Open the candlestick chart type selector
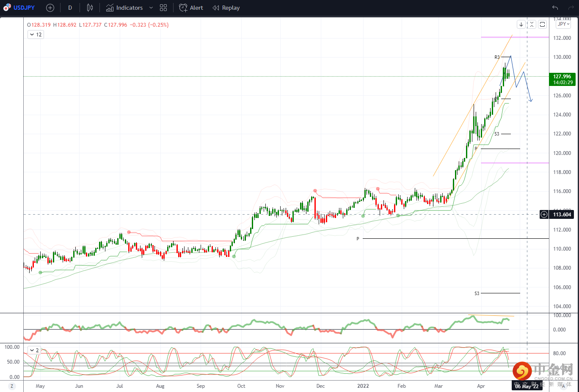Screen dimensions: 579x392 pyautogui.click(x=90, y=8)
